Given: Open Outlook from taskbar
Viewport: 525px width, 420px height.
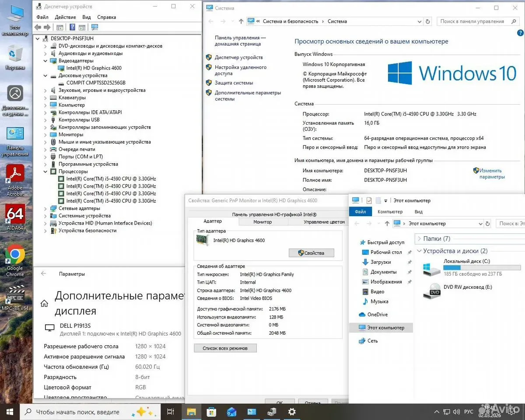Looking at the screenshot, I should [231, 412].
